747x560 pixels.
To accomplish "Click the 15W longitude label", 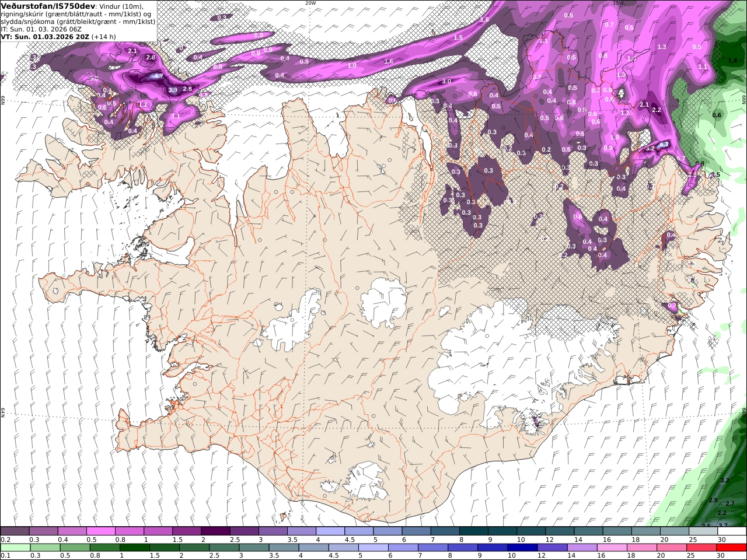I will pyautogui.click(x=619, y=3).
